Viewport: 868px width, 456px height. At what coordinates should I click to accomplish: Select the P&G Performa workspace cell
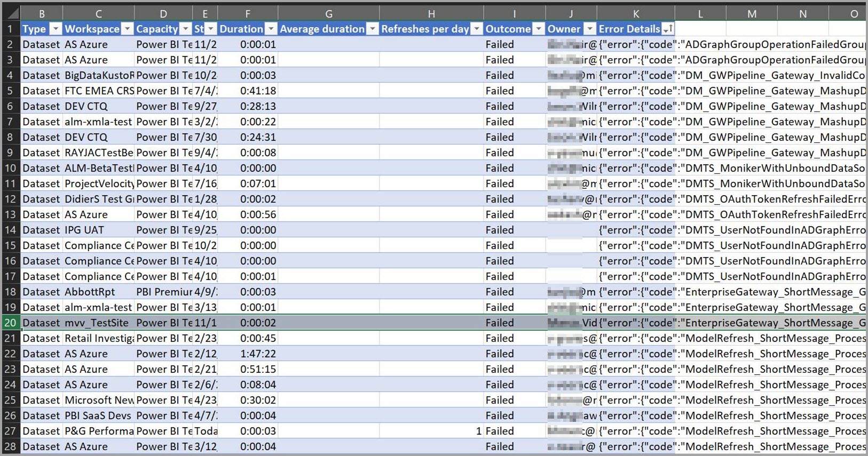(x=99, y=431)
